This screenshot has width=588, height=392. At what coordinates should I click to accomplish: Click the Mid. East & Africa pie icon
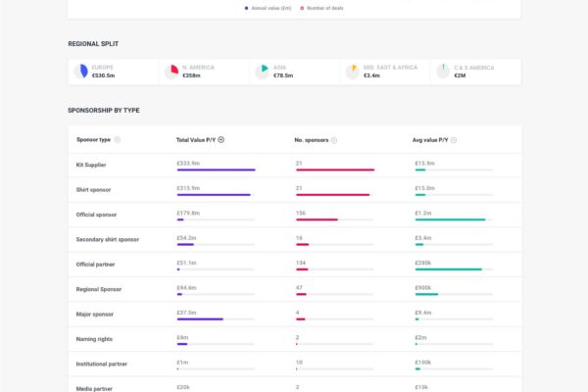353,72
